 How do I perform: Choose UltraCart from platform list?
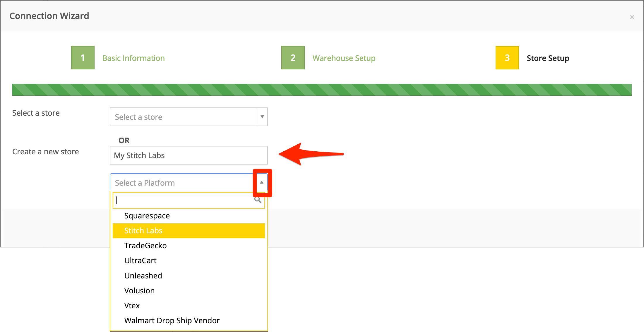(189, 261)
